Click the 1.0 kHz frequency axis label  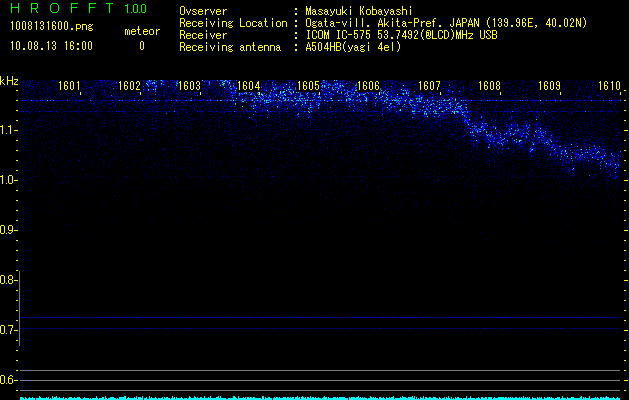(x=8, y=180)
